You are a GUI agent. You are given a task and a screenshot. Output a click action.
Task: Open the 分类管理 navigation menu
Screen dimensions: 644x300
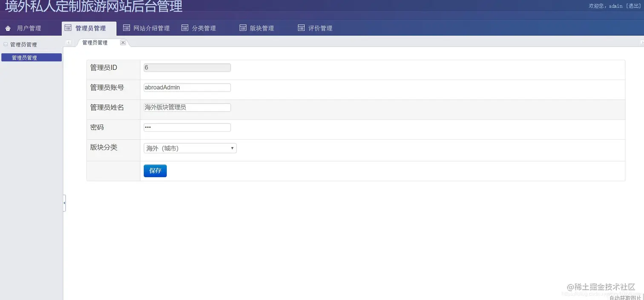point(204,28)
